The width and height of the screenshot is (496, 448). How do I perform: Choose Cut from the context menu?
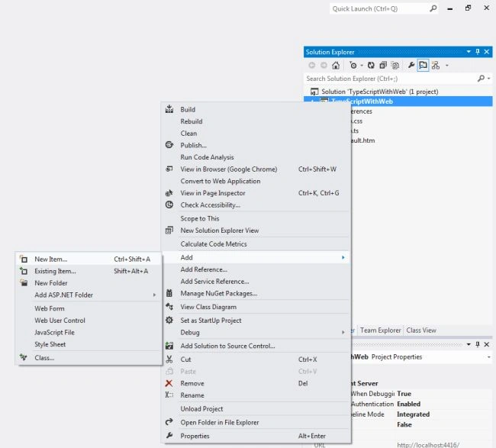256,359
